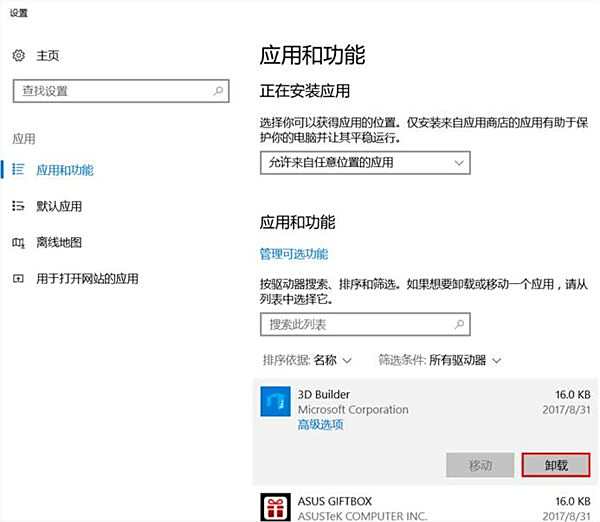Image resolution: width=600 pixels, height=522 pixels.
Task: Click the 3D Builder app icon
Action: tap(276, 401)
